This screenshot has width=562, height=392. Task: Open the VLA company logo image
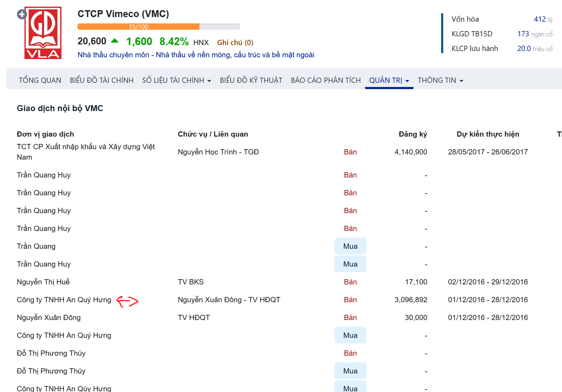43,33
